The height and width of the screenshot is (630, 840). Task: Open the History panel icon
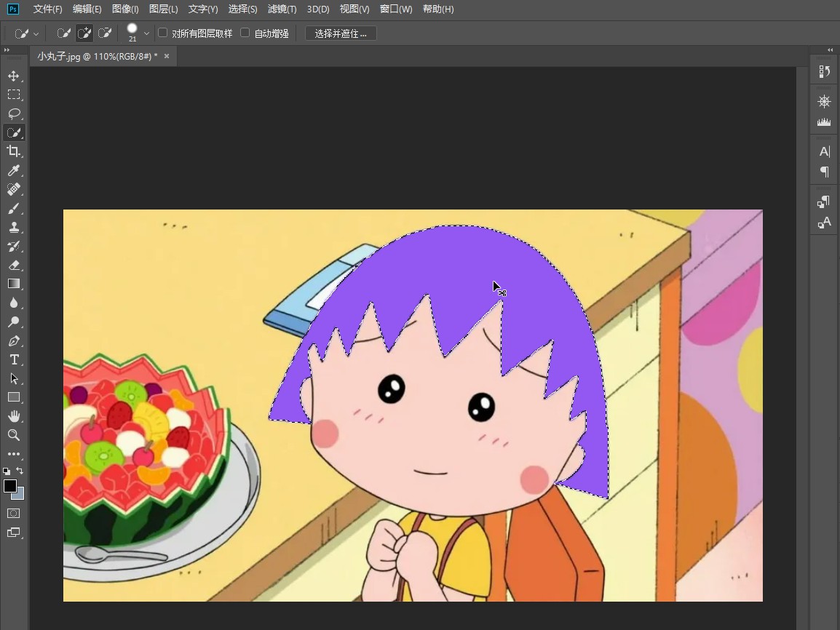pyautogui.click(x=824, y=72)
